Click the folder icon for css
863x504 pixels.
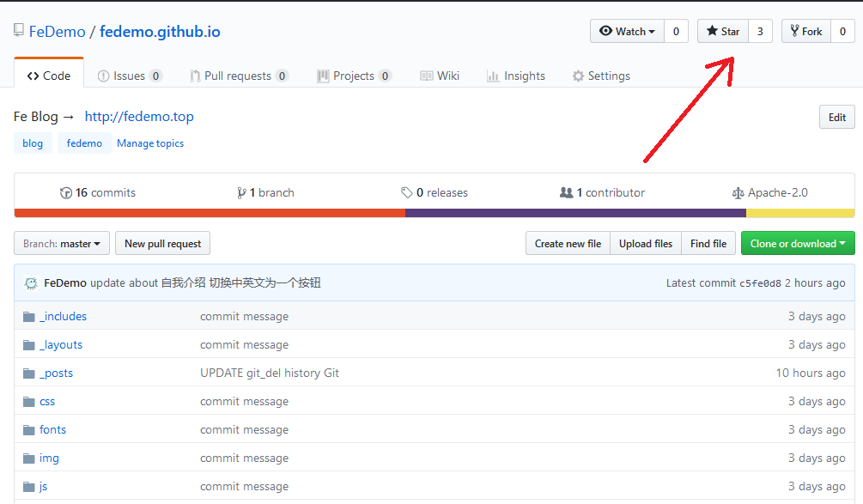29,402
